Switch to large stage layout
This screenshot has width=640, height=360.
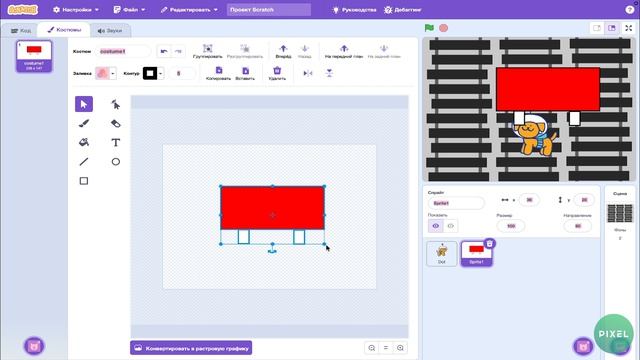point(611,28)
